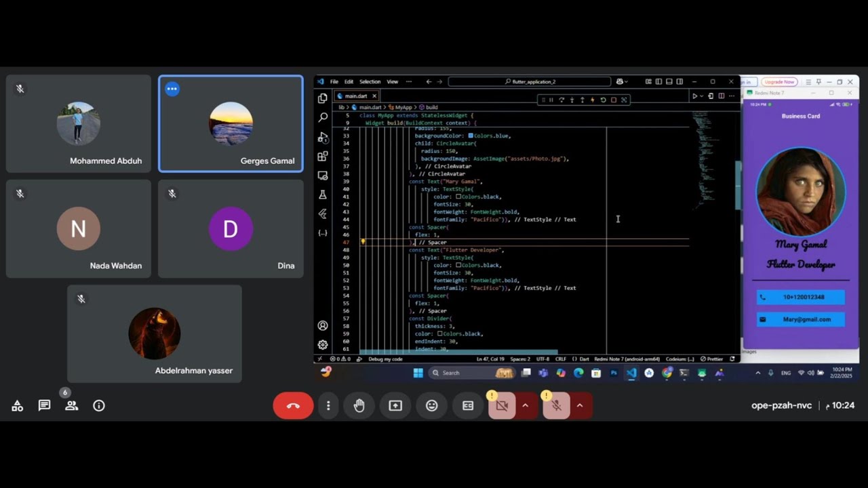This screenshot has height=488, width=868.
Task: Open the emoji reactions button
Action: coord(432,405)
